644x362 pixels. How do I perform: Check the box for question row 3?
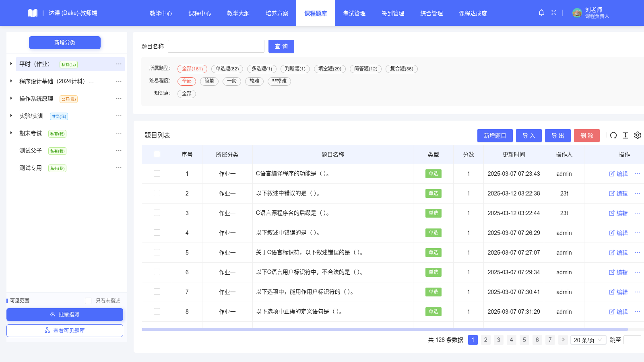click(157, 213)
